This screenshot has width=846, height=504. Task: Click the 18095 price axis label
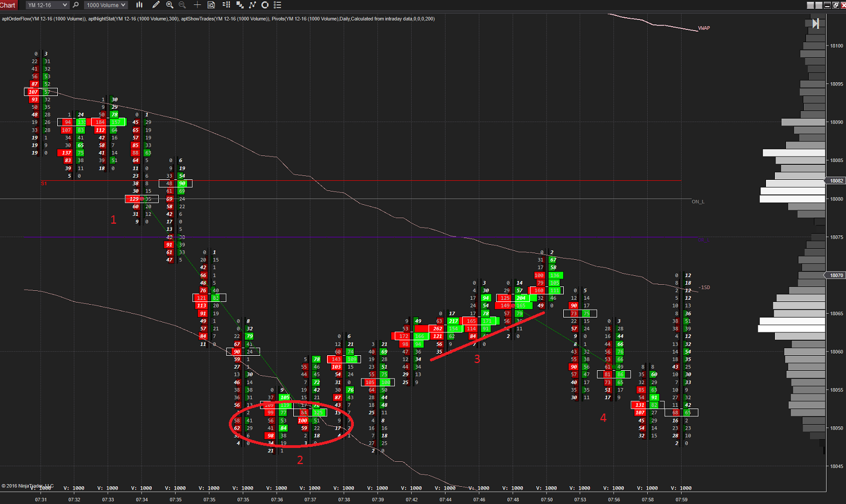pyautogui.click(x=837, y=84)
